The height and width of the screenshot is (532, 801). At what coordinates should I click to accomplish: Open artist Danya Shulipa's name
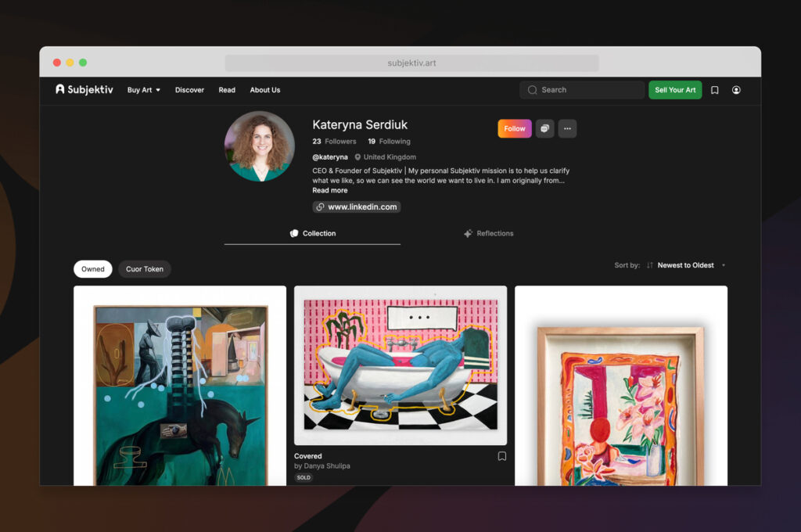[327, 466]
